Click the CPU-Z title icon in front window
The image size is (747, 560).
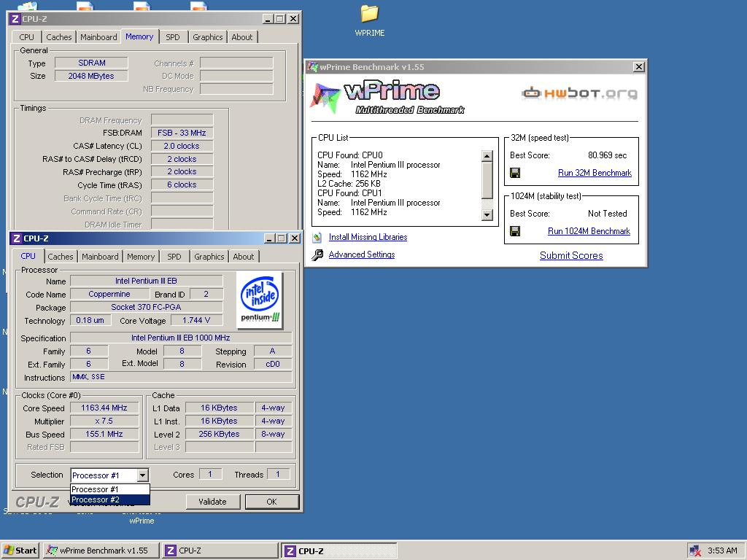[17, 238]
